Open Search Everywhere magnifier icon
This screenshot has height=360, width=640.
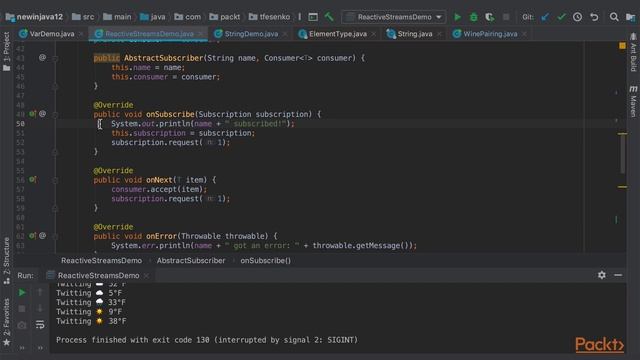[613, 17]
